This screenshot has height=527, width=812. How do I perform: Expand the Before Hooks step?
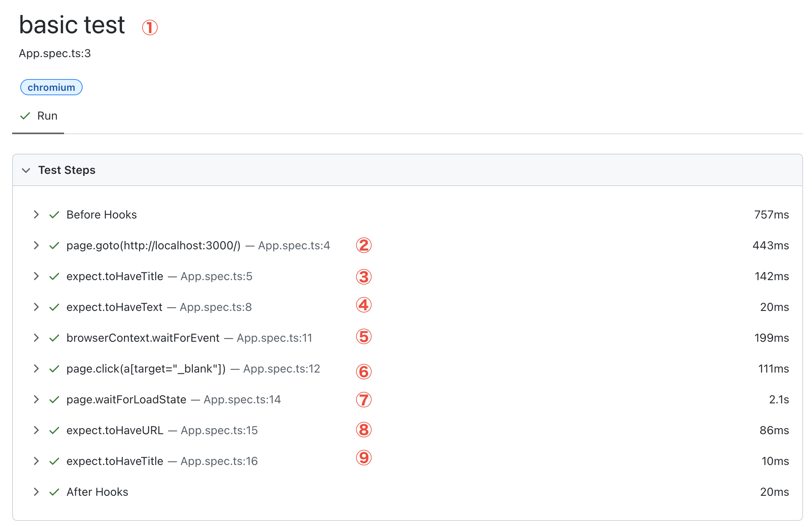coord(36,214)
